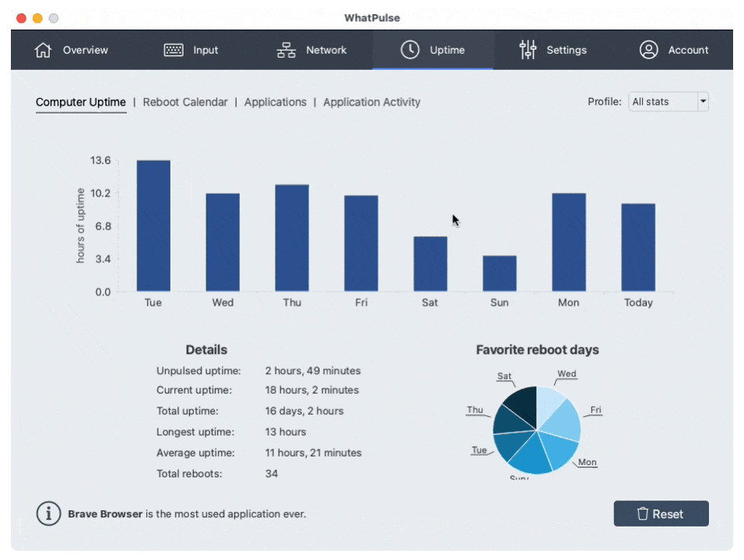Open the Applications tab

[275, 102]
